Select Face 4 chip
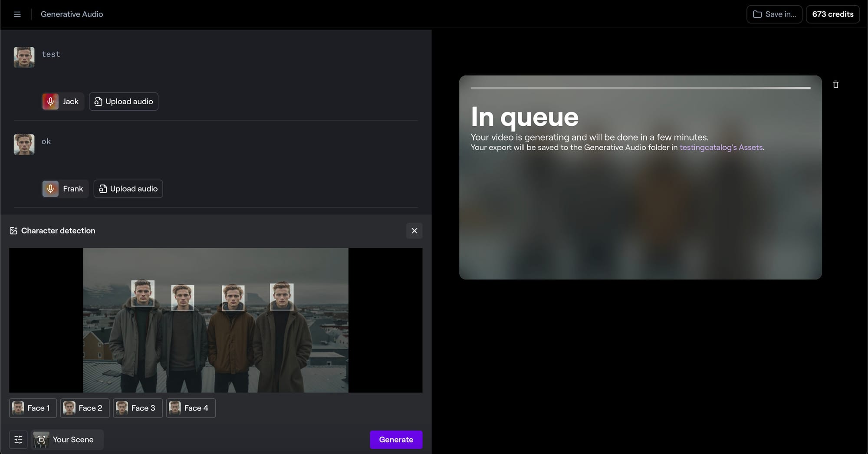Viewport: 868px width, 454px height. (x=191, y=408)
